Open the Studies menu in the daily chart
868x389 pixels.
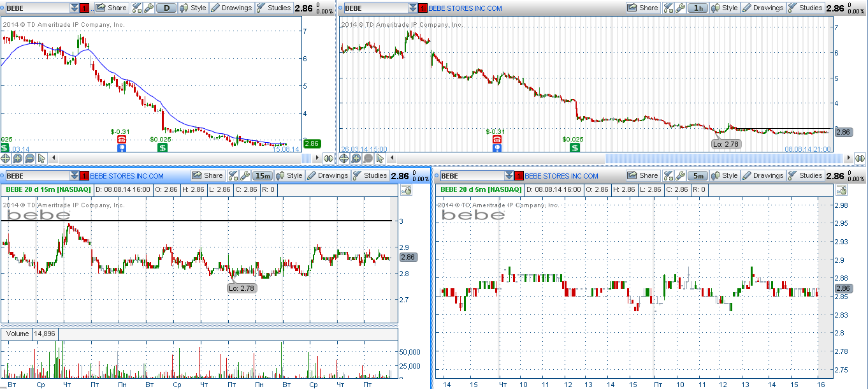(274, 8)
